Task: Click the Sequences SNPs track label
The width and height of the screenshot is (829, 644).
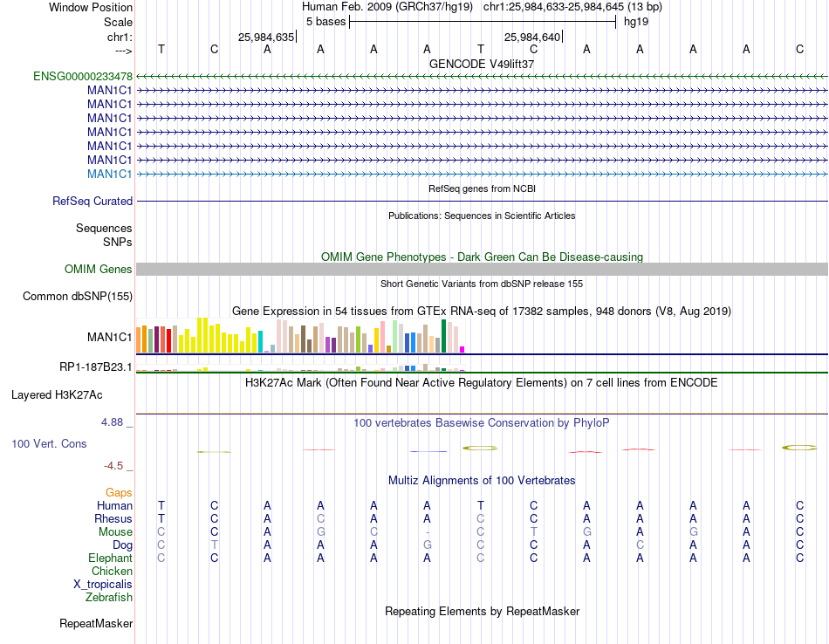Action: (x=104, y=235)
